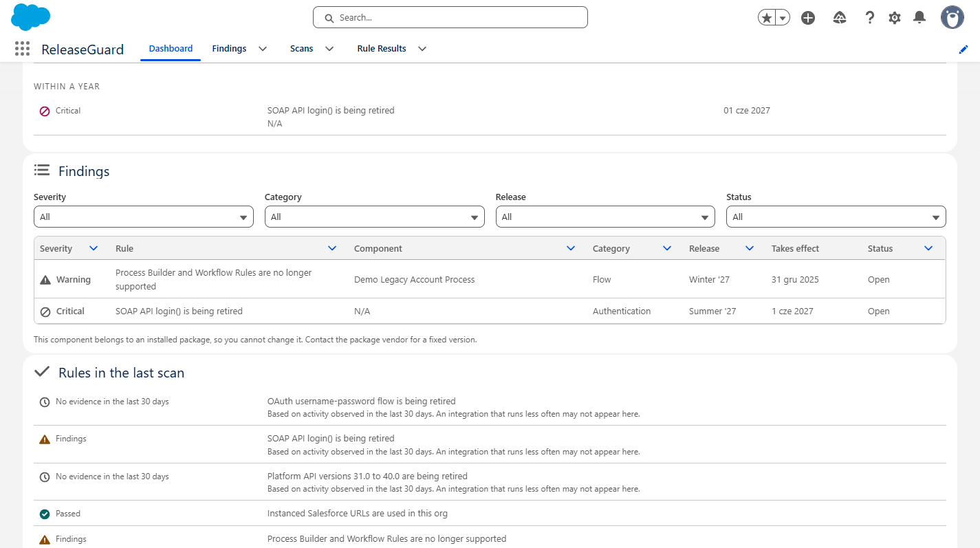Switch to the Findings tab

[x=229, y=49]
